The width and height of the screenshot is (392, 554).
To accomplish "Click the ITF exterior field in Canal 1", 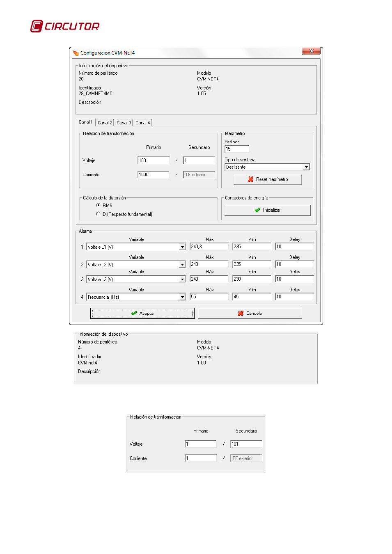I will point(199,174).
